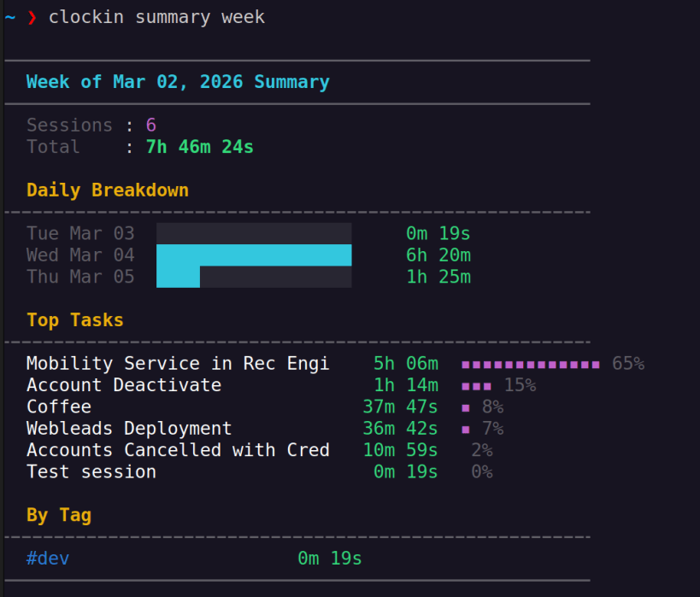Click the 'Top Tasks' heading

pyautogui.click(x=75, y=320)
